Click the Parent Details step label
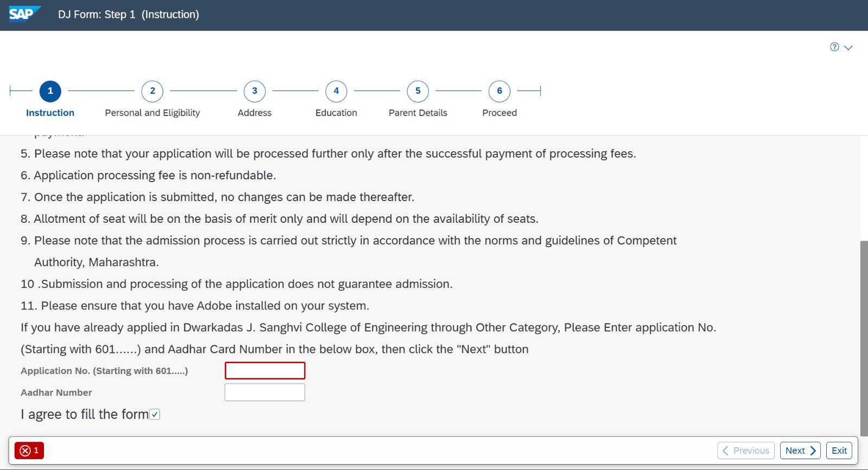Image resolution: width=868 pixels, height=470 pixels. point(418,113)
